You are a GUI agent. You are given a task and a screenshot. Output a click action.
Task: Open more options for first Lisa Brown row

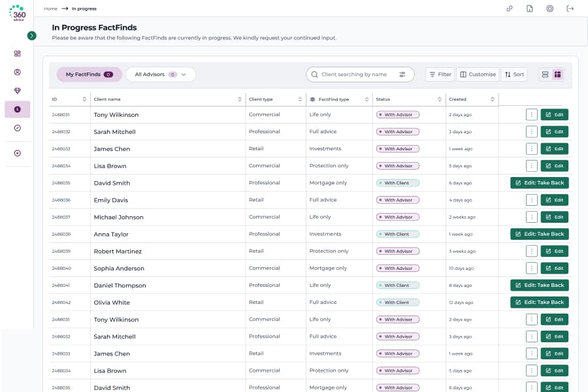tap(531, 166)
